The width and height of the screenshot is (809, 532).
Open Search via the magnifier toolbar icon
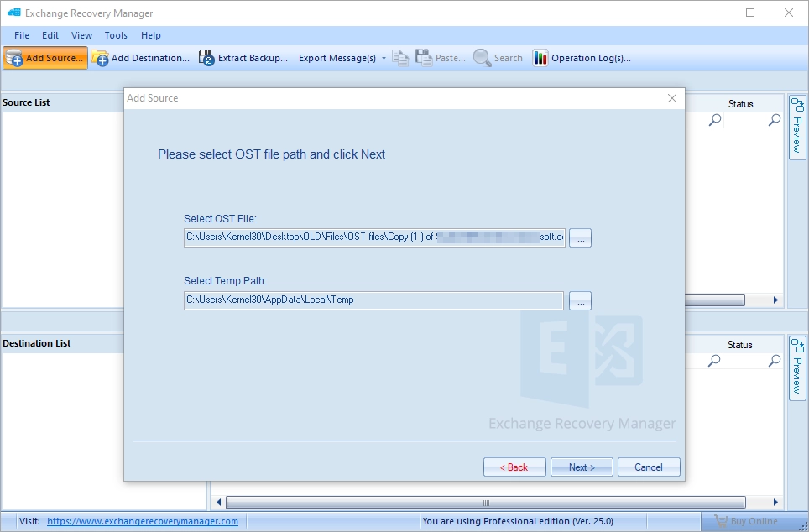(x=482, y=57)
